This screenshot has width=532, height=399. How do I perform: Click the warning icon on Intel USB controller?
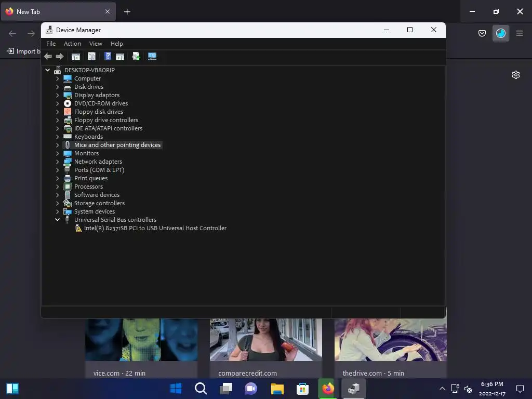coord(78,229)
